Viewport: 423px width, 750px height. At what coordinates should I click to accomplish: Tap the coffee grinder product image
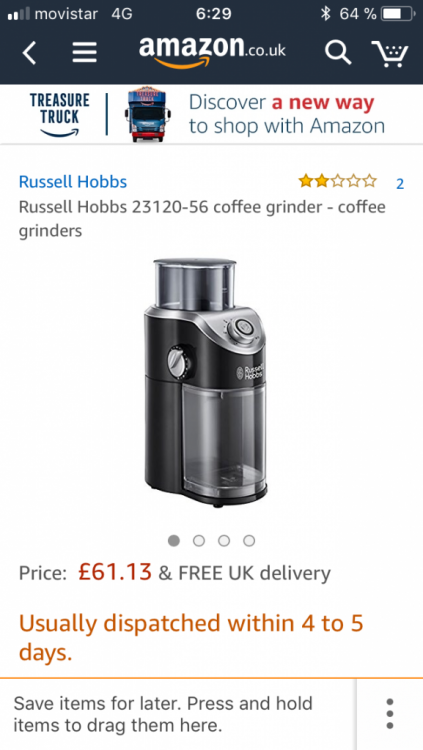(x=206, y=382)
